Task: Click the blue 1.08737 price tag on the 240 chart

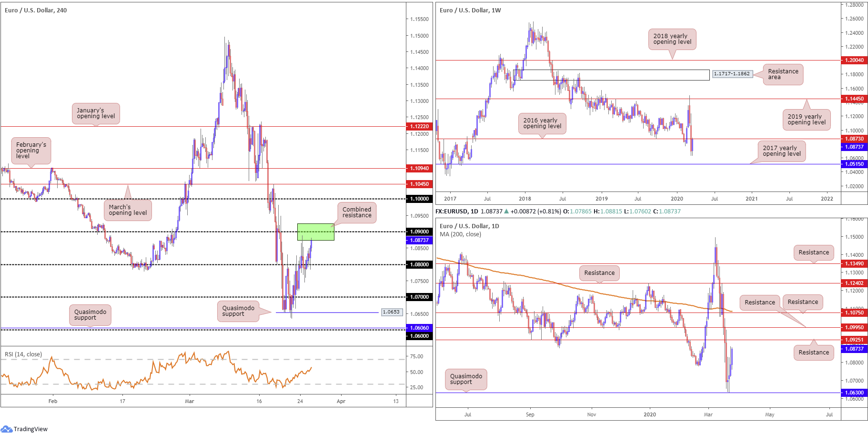Action: [419, 240]
